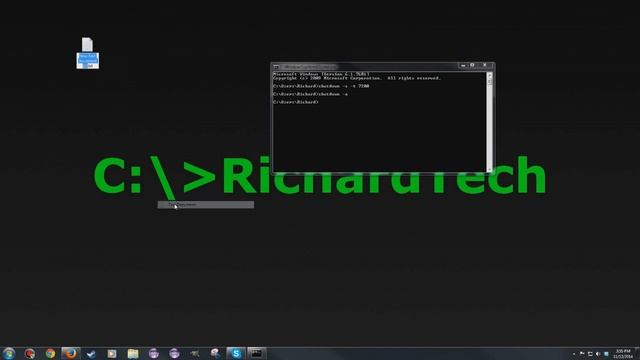Click the Copyright Microsoft Corporation line
Image resolution: width=640 pixels, height=360 pixels.
click(357, 78)
